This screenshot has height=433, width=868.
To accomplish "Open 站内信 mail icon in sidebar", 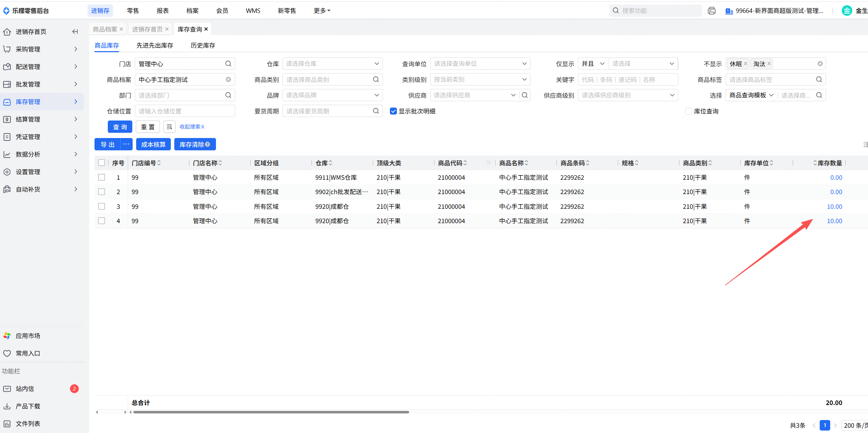I will (x=7, y=389).
